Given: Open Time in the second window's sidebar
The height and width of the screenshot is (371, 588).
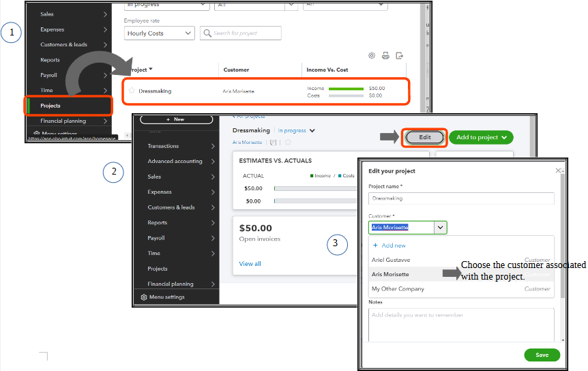Looking at the screenshot, I should pos(153,253).
